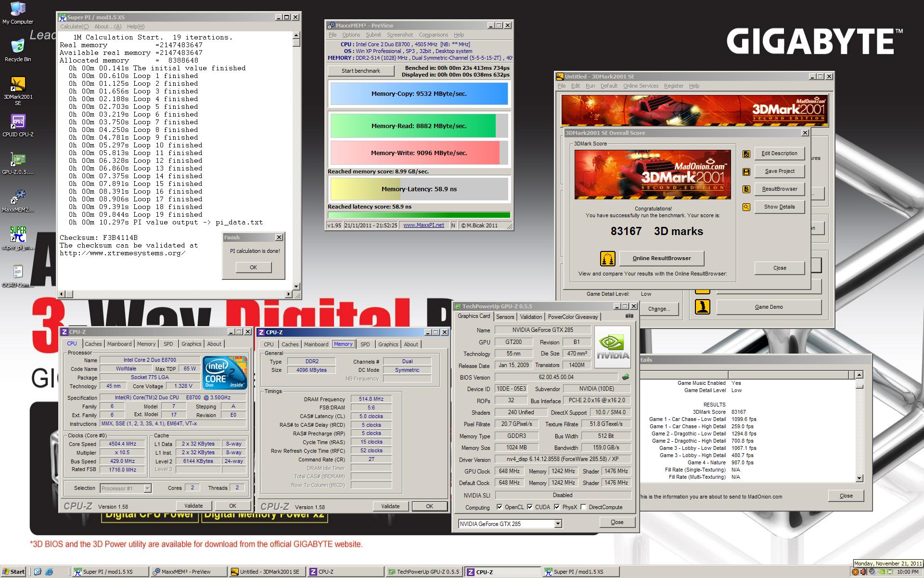Screen dimensions: 924x578
Task: Click Memory-Write red result bar
Action: (419, 153)
